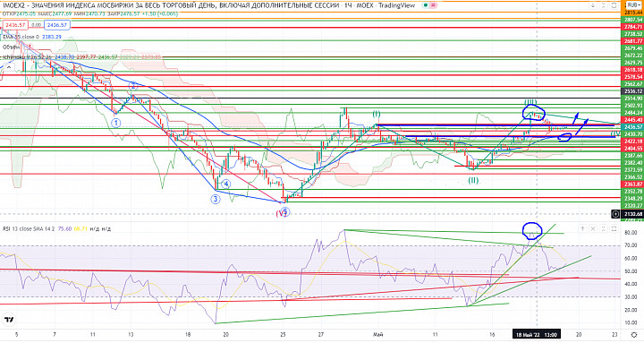Click the 2807.54 price axis label
The height and width of the screenshot is (343, 644).
coord(633,20)
